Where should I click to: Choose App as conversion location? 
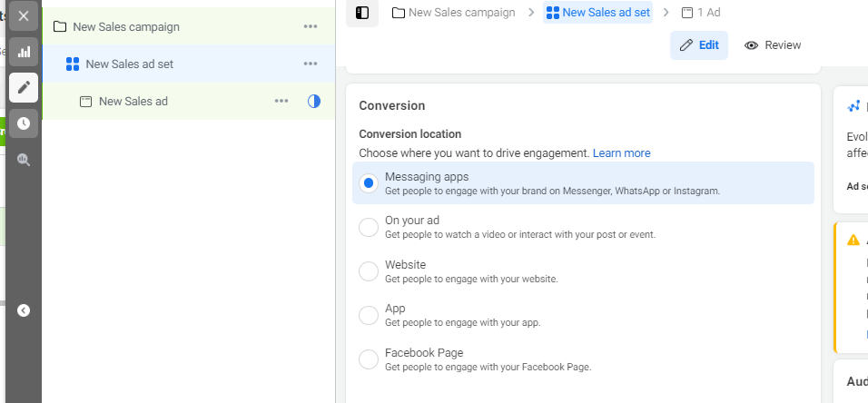tap(369, 315)
